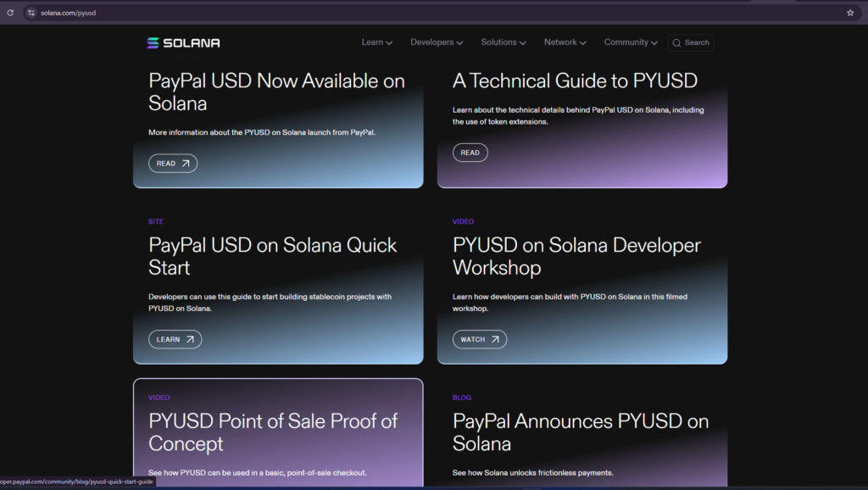
Task: Click the WATCH button on Developer Workshop card
Action: pos(480,339)
